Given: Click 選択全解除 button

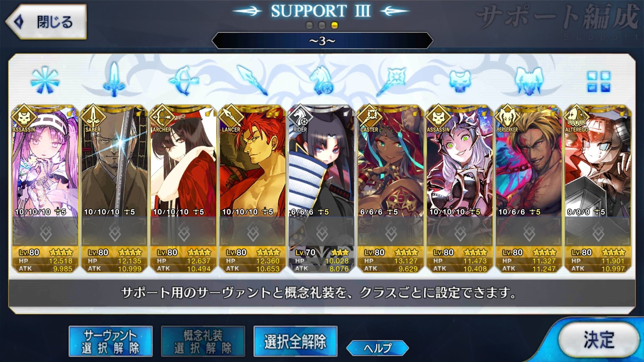Looking at the screenshot, I should (x=295, y=341).
